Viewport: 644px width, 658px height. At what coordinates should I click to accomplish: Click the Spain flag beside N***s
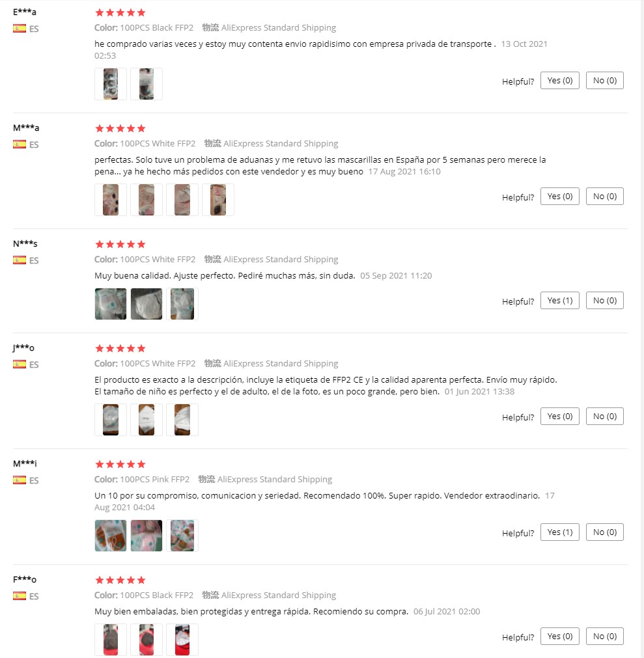(x=20, y=260)
